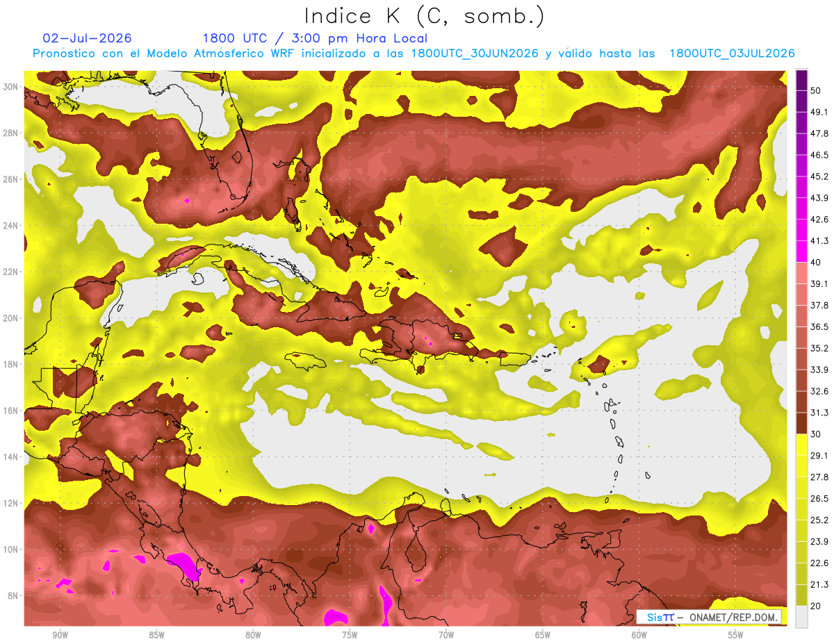This screenshot has width=834, height=644.
Task: Click the colorbar value 21.3
Action: click(819, 585)
